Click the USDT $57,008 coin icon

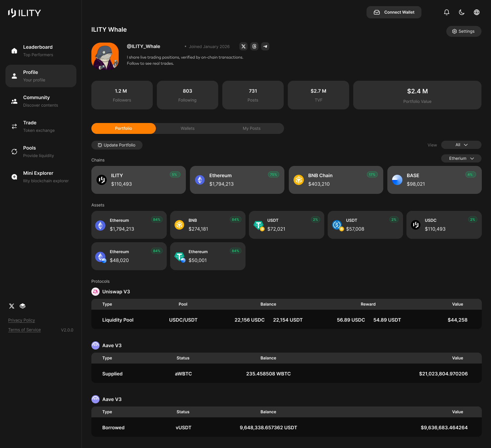point(338,226)
